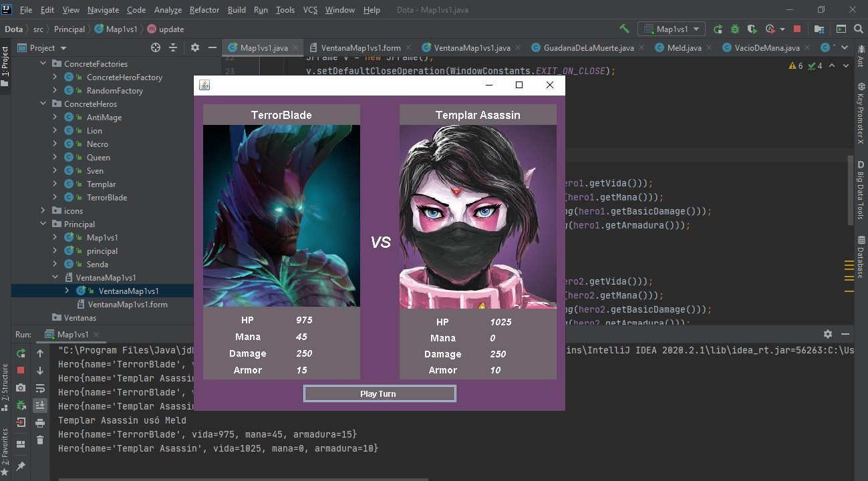Stop the running application
This screenshot has width=868, height=481.
[x=795, y=29]
